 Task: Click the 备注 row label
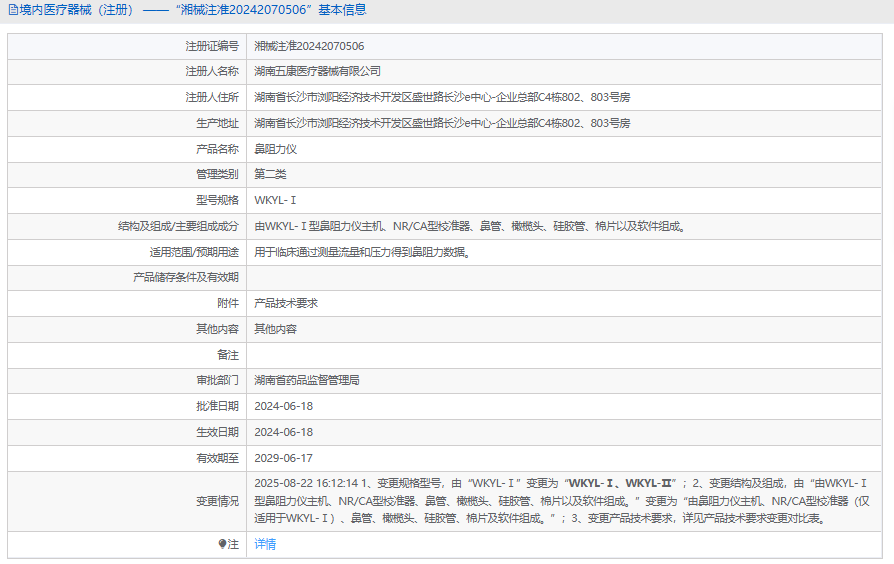click(228, 355)
